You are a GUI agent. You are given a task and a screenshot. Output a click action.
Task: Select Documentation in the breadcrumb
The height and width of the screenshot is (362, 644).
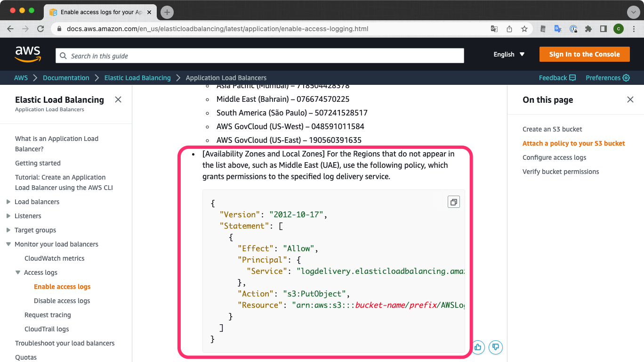click(66, 78)
